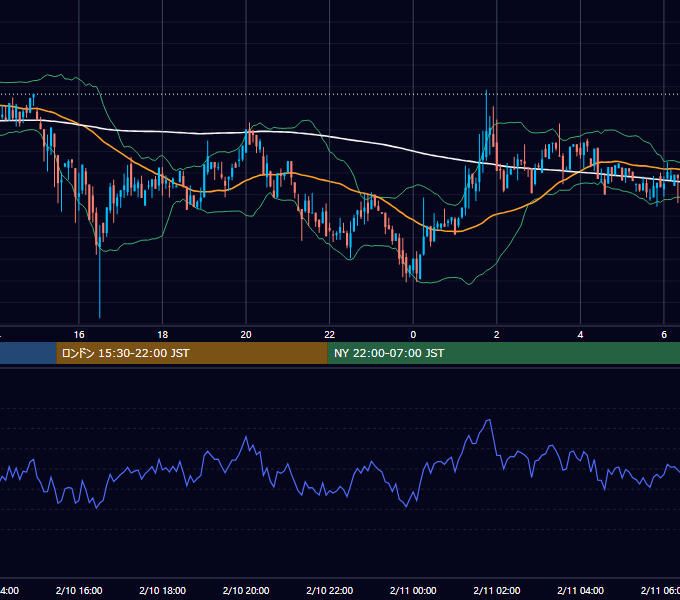680x600 pixels.
Task: Click the 2/10 22:00 date label
Action: tap(330, 590)
